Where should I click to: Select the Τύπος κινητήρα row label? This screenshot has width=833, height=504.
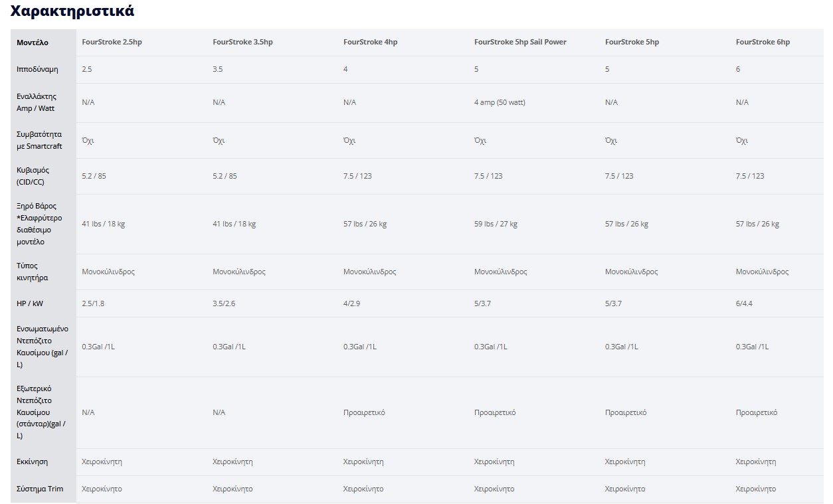point(33,272)
